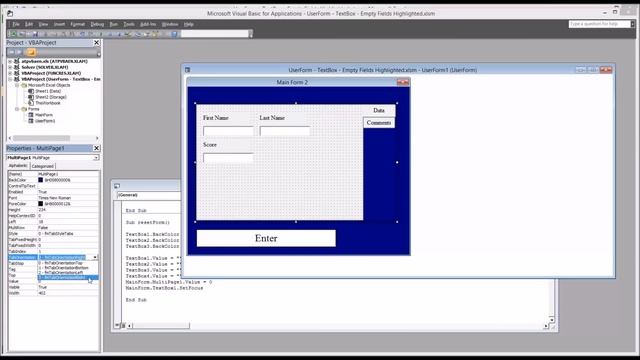Click the code window horizontal scrollbar
Viewport: 640px width, 360px height.
coord(338,326)
